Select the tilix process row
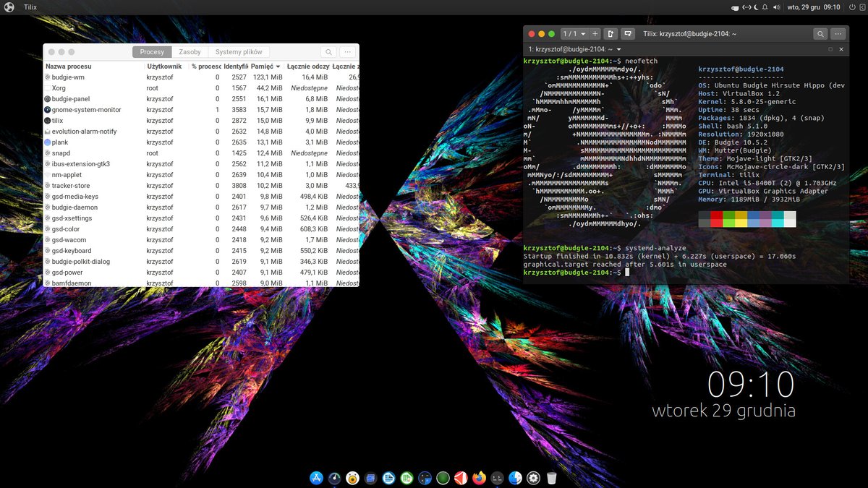The image size is (868, 488). point(201,121)
